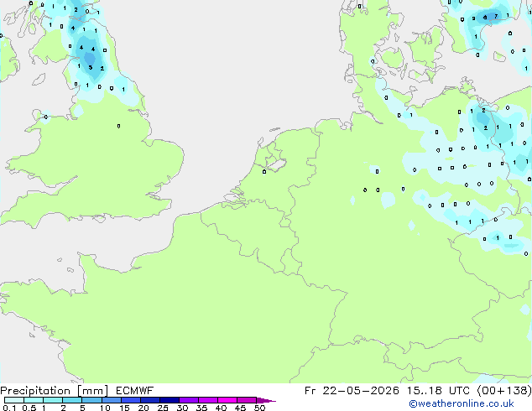Click the '15..18 UTC' time text
Image resolution: width=532 pixels, height=411 pixels.
(x=438, y=391)
